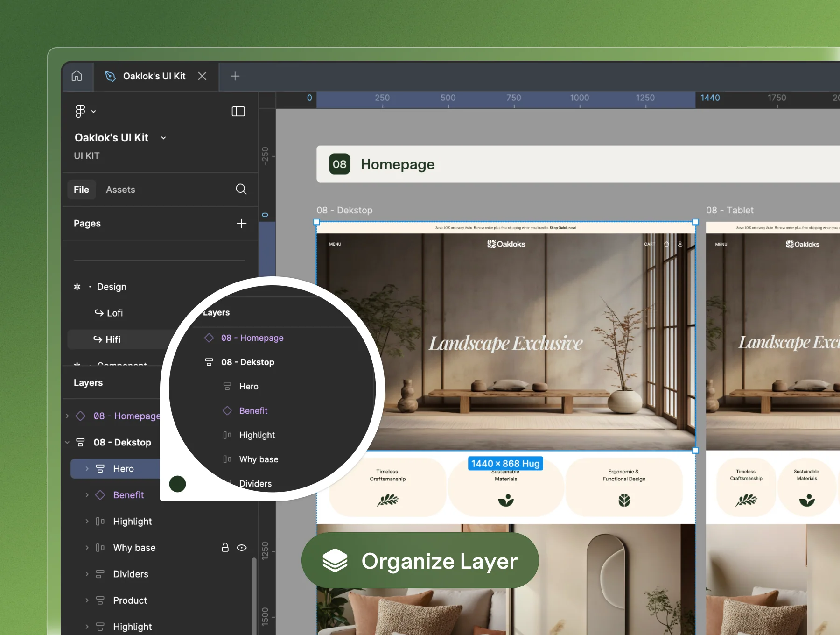Select the Hifi page
The height and width of the screenshot is (635, 840).
113,339
